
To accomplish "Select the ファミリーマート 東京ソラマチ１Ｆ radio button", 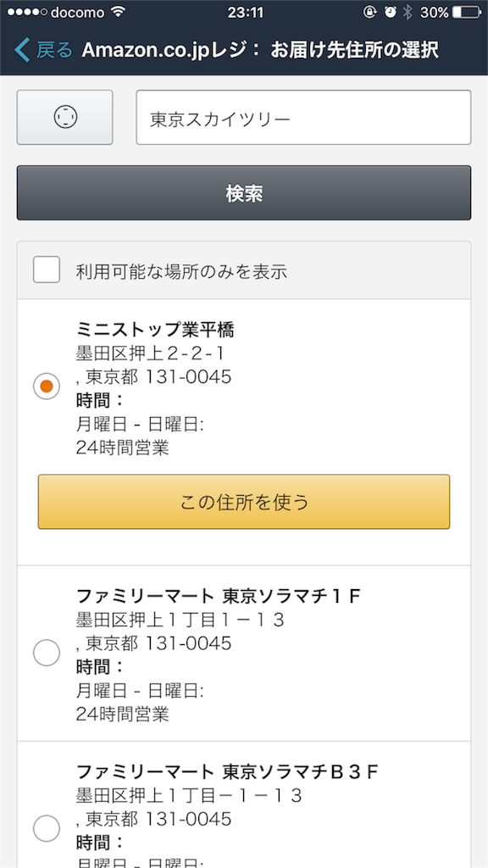I will (x=47, y=653).
